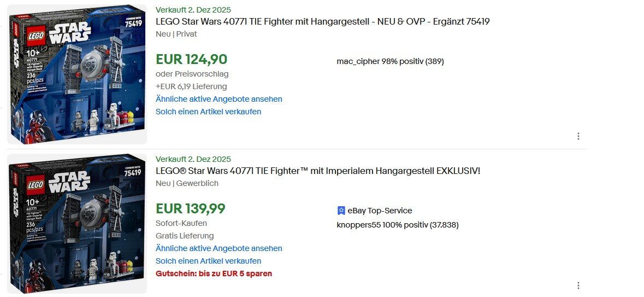The width and height of the screenshot is (644, 297).
Task: Open the first TIE Fighter box thumbnail
Action: point(77,74)
